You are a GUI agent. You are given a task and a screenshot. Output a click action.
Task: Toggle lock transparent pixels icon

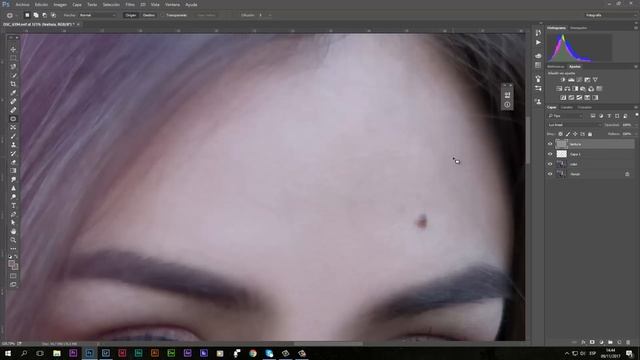[x=560, y=134]
